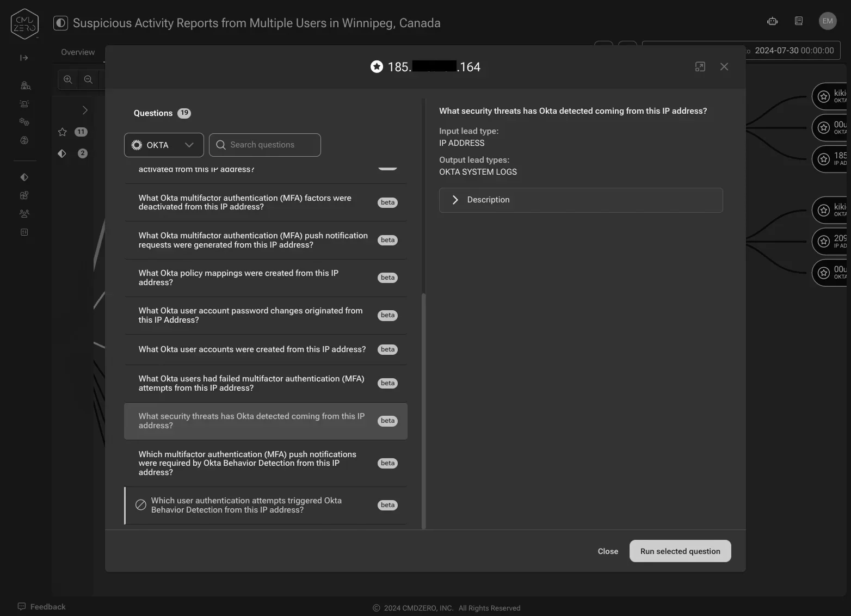Open the users group sidebar icon
851x616 pixels.
(x=24, y=214)
